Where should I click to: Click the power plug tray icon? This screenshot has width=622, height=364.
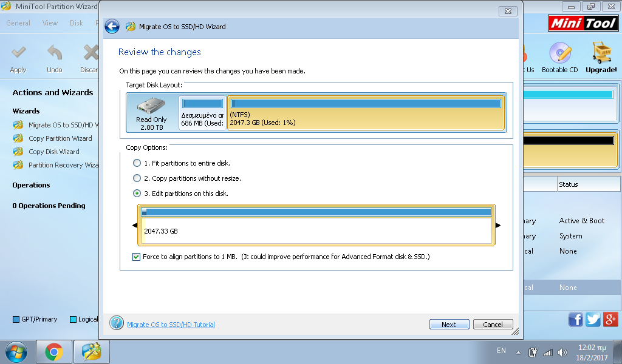(533, 352)
